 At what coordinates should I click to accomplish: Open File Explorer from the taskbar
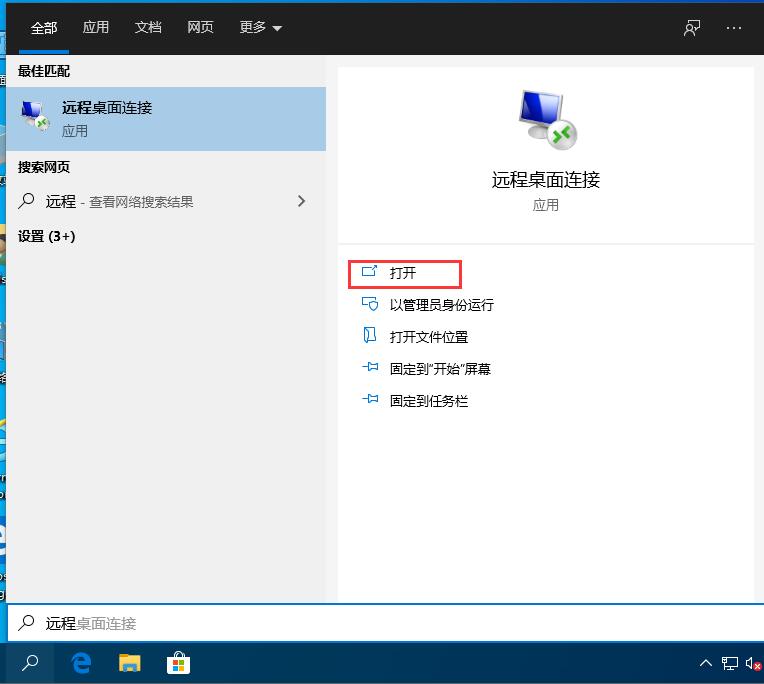[130, 663]
